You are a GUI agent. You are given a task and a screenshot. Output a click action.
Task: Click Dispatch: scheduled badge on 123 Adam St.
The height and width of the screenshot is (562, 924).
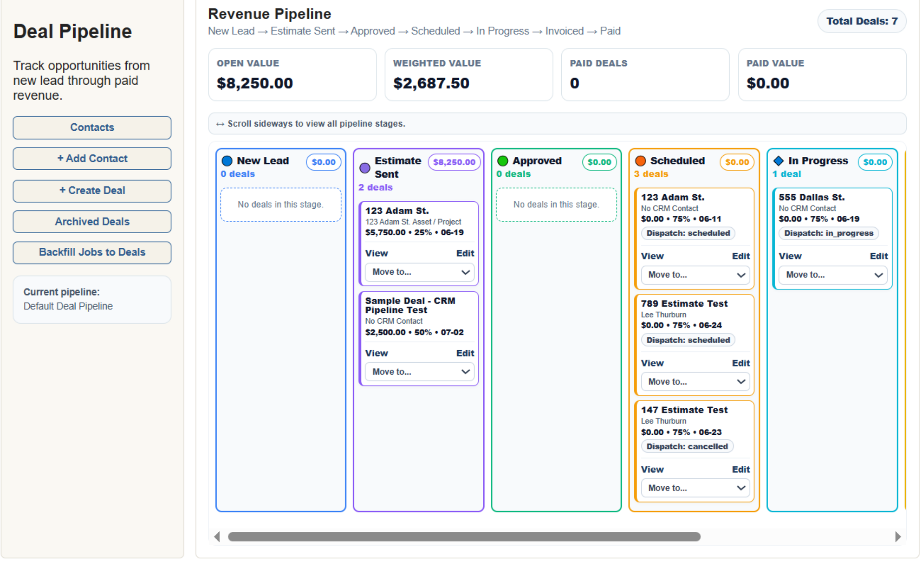[x=688, y=233]
